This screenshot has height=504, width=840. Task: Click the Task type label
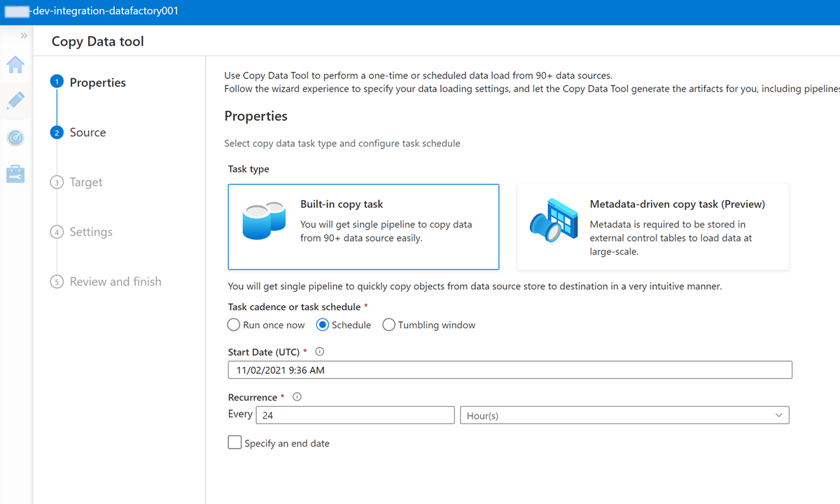[248, 169]
